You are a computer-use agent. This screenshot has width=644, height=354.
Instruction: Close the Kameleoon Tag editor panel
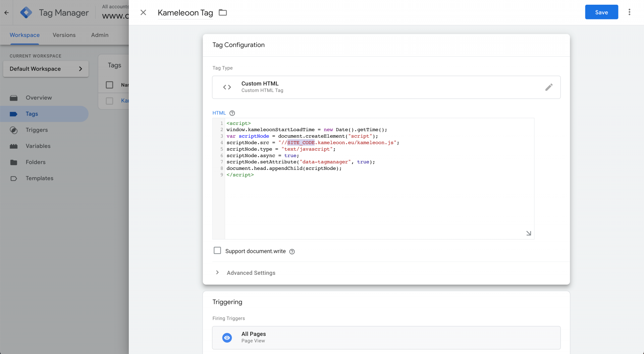(143, 12)
